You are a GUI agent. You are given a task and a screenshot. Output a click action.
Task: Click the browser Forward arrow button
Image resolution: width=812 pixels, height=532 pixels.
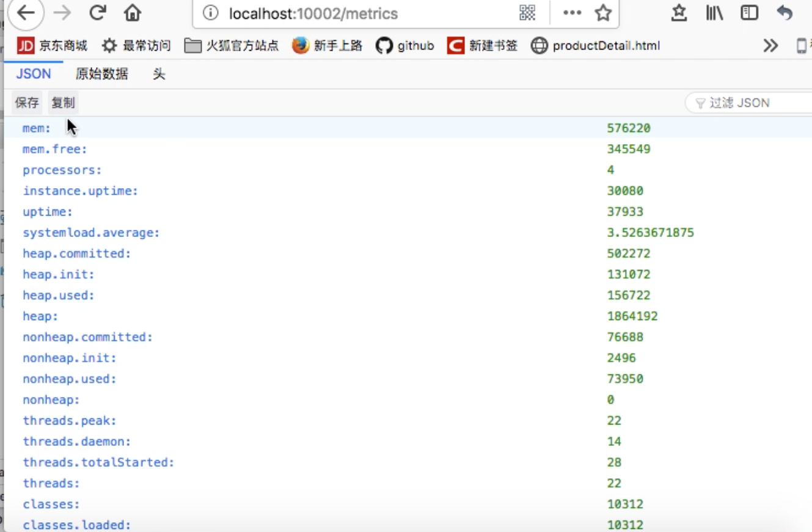click(62, 13)
